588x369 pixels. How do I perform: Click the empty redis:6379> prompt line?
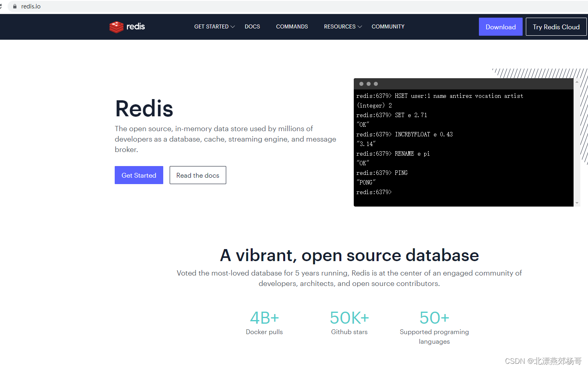(374, 192)
